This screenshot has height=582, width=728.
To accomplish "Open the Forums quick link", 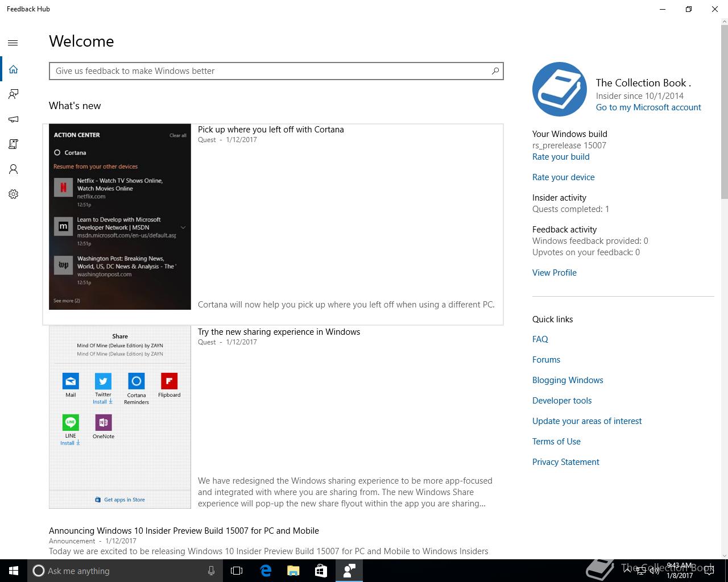I will click(546, 360).
